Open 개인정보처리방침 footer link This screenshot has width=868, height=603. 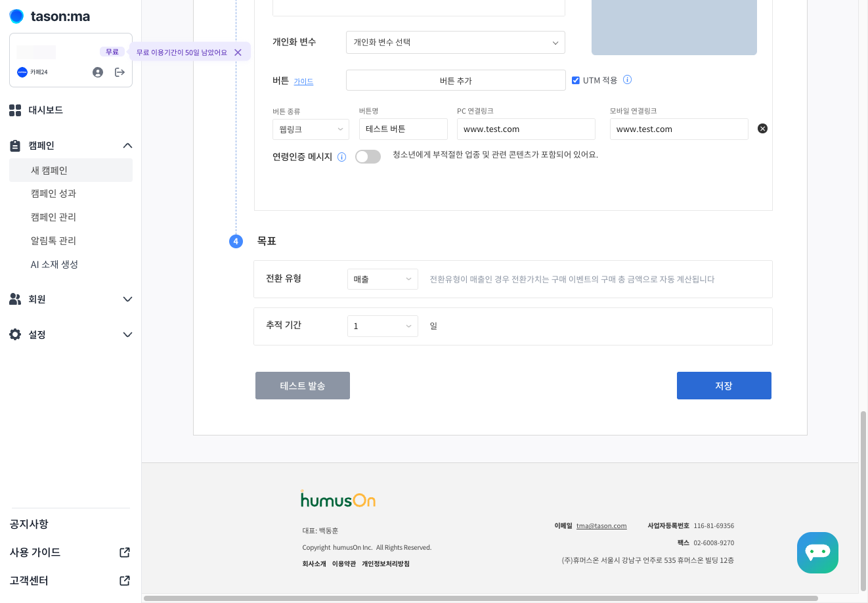tap(386, 564)
